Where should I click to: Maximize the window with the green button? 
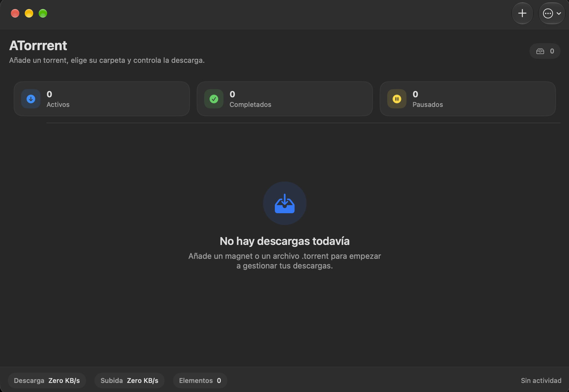pyautogui.click(x=43, y=13)
